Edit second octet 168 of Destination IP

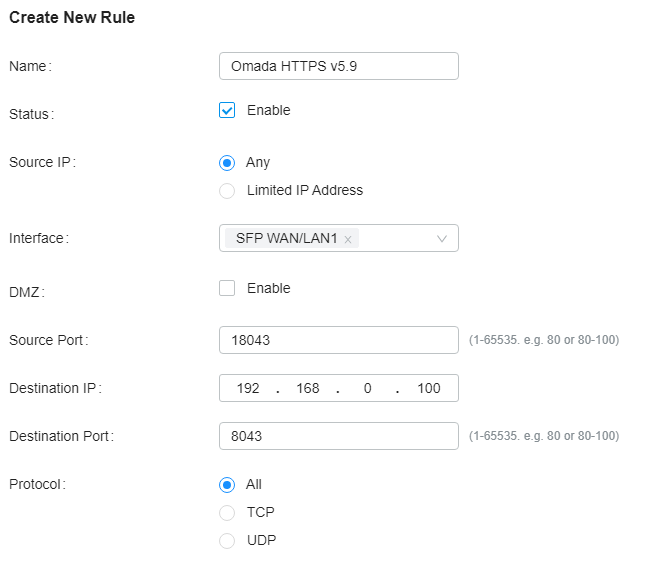(x=308, y=388)
